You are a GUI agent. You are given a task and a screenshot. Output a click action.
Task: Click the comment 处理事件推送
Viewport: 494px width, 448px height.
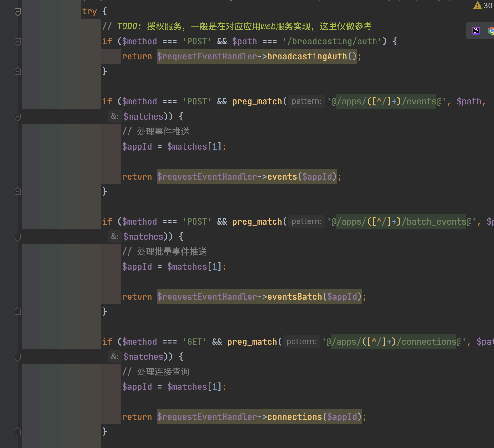point(156,131)
